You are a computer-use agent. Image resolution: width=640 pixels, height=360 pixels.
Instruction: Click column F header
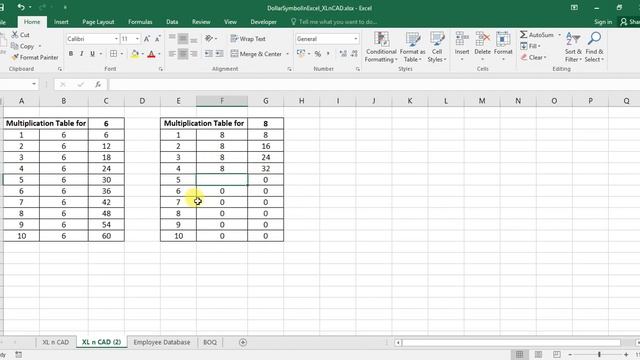(222, 101)
